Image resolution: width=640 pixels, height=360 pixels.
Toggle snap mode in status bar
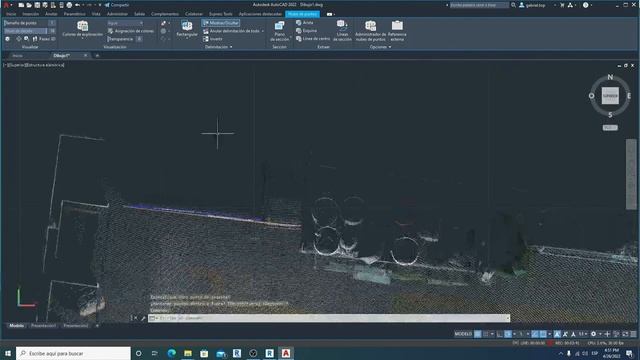point(486,334)
